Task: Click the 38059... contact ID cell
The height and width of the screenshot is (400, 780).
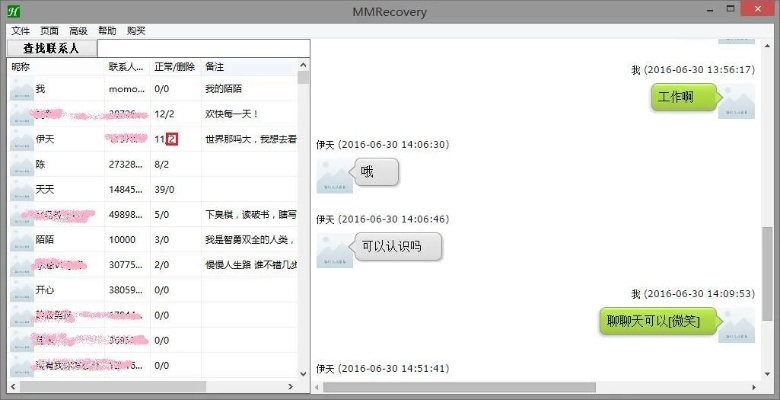Action: tap(127, 290)
